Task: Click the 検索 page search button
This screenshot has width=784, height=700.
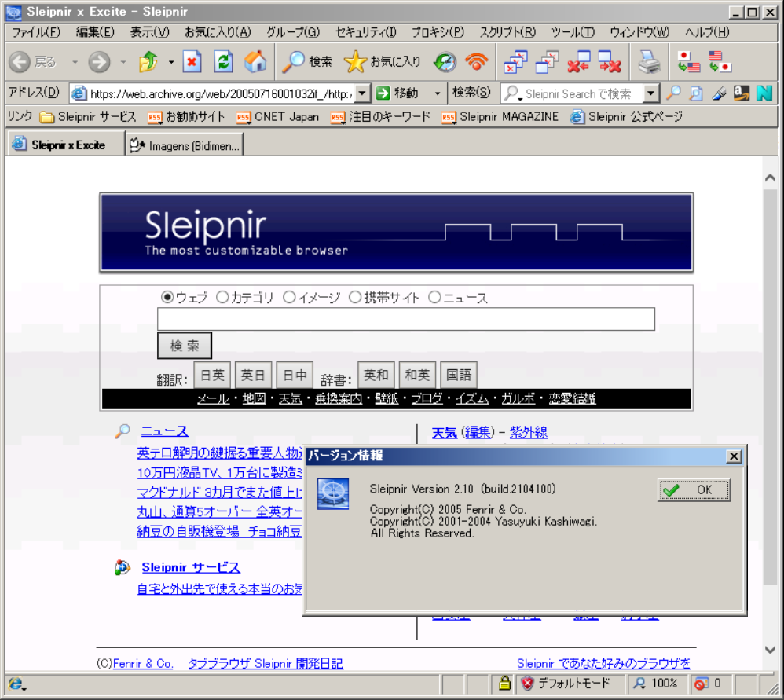Action: 185,346
